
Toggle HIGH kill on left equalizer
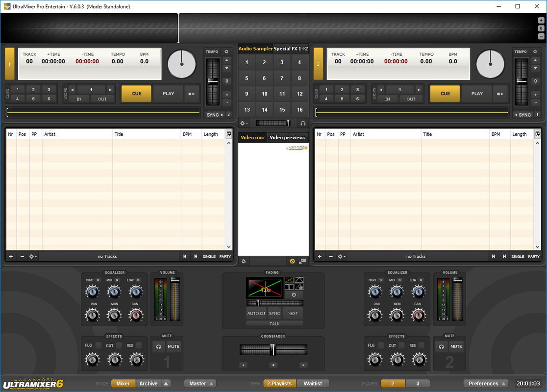[x=98, y=280]
